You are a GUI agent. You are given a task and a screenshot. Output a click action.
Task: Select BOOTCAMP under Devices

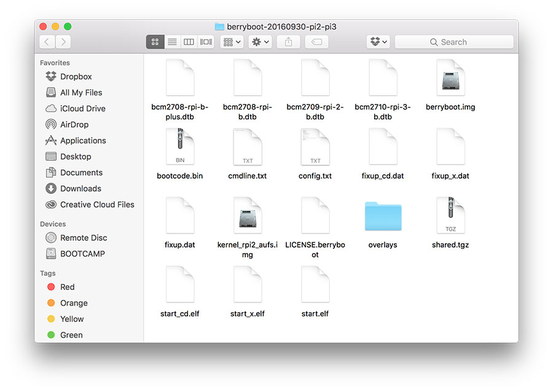click(82, 254)
